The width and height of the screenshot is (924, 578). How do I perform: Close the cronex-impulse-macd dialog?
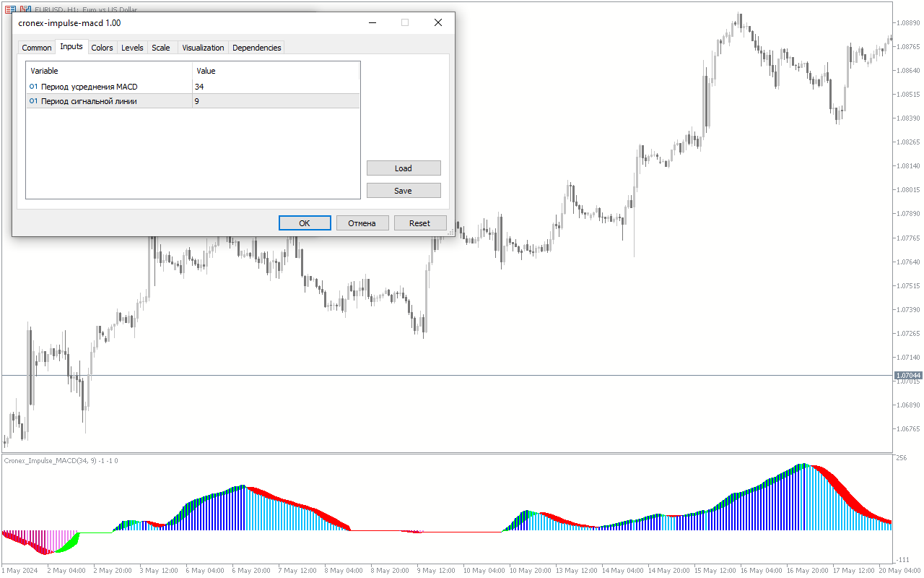pyautogui.click(x=438, y=22)
